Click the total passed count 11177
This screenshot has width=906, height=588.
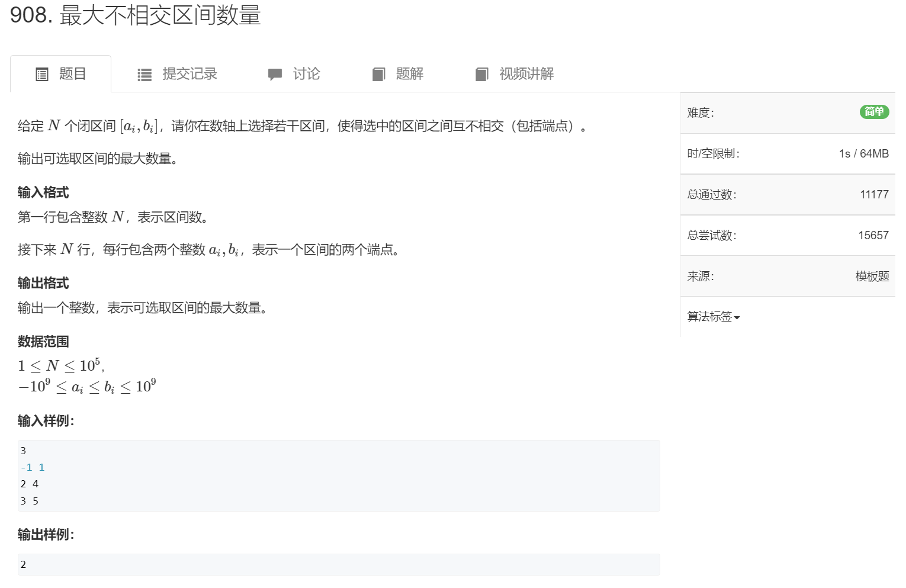click(x=874, y=194)
